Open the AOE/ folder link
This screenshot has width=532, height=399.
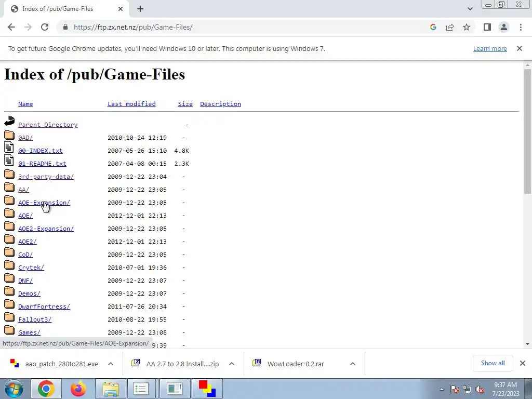25,216
